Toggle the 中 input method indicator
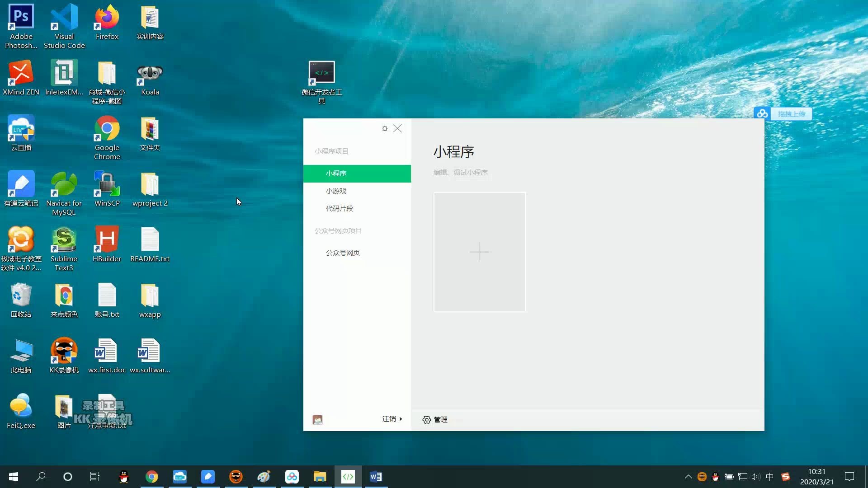The width and height of the screenshot is (868, 488). (x=770, y=477)
